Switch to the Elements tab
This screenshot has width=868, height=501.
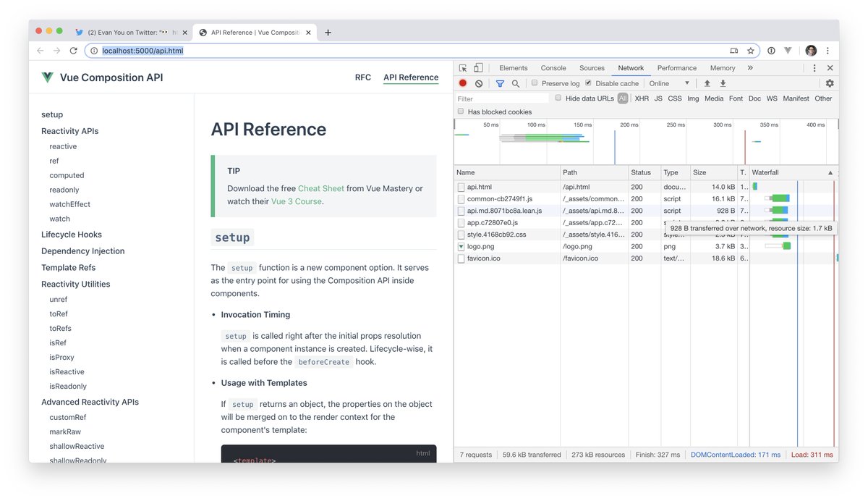click(514, 68)
